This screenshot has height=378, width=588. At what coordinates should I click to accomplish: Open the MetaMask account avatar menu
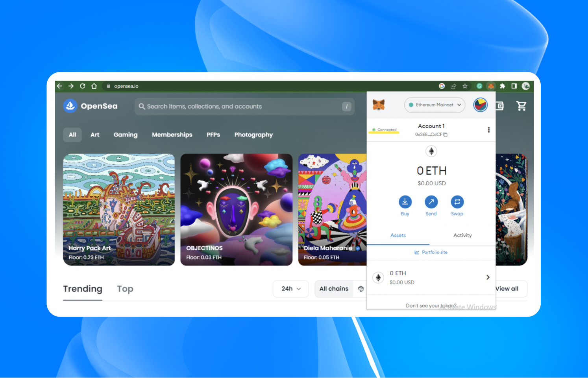pos(481,105)
